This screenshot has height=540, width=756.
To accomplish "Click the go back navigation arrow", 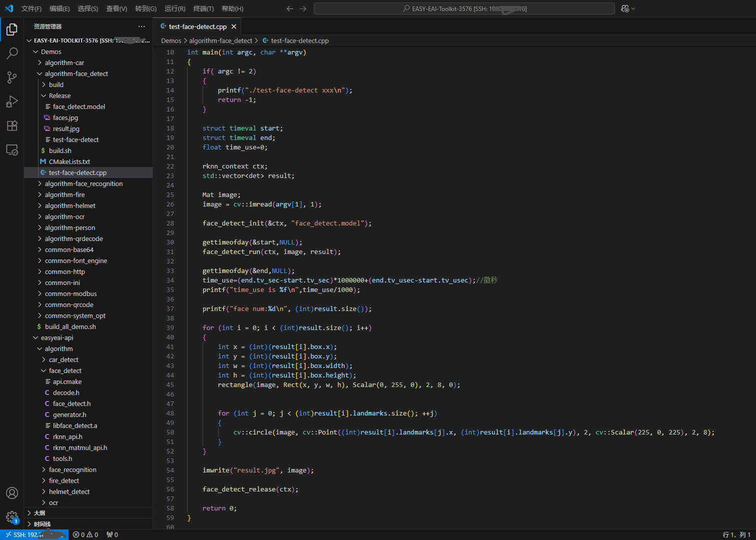I will pos(290,8).
